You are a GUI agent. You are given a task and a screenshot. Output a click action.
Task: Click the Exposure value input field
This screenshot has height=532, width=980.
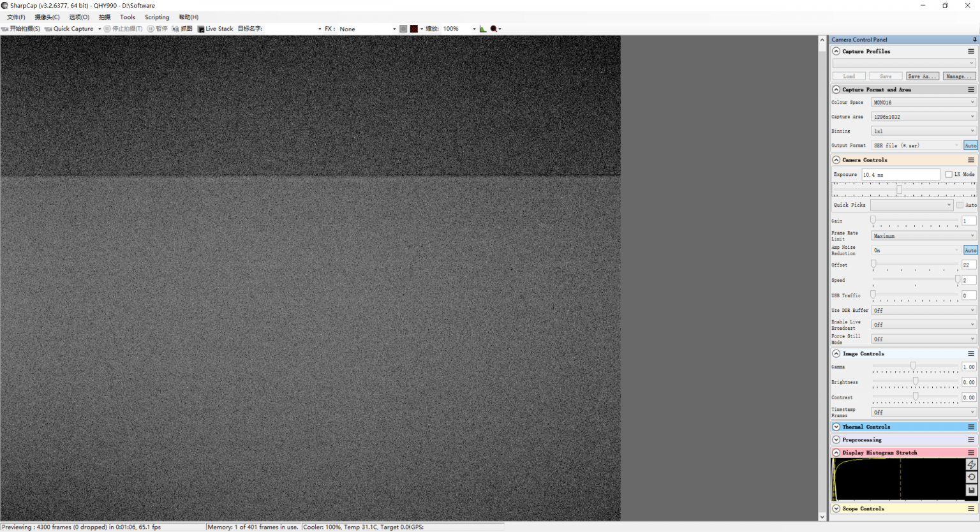coord(900,175)
